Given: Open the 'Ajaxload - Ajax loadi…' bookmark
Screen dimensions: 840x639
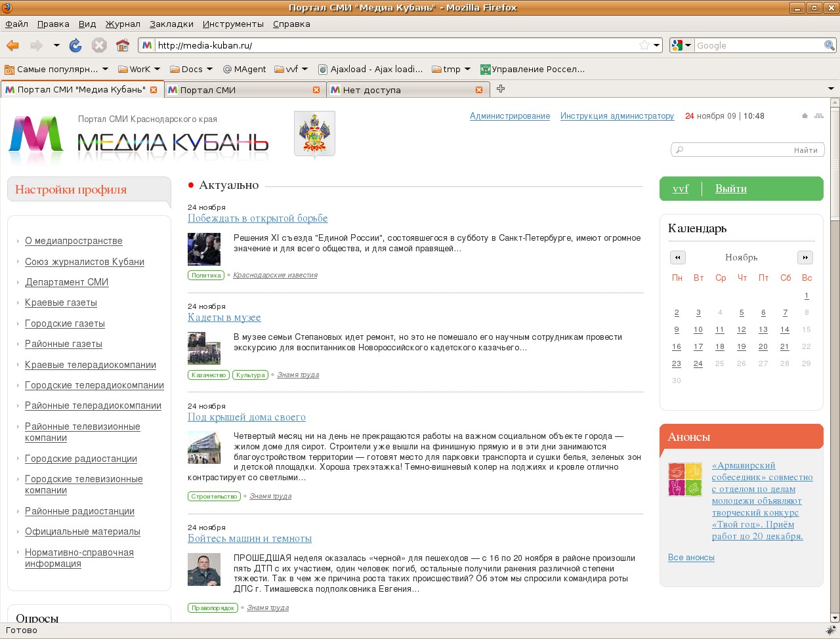Looking at the screenshot, I should pyautogui.click(x=370, y=69).
